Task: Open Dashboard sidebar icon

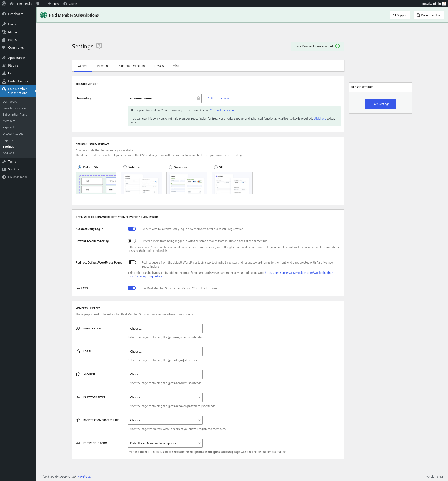Action: (4, 14)
